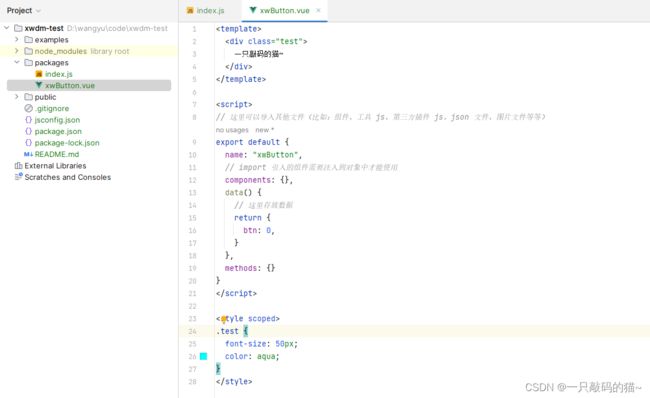Click the README.md markdown icon

click(28, 154)
